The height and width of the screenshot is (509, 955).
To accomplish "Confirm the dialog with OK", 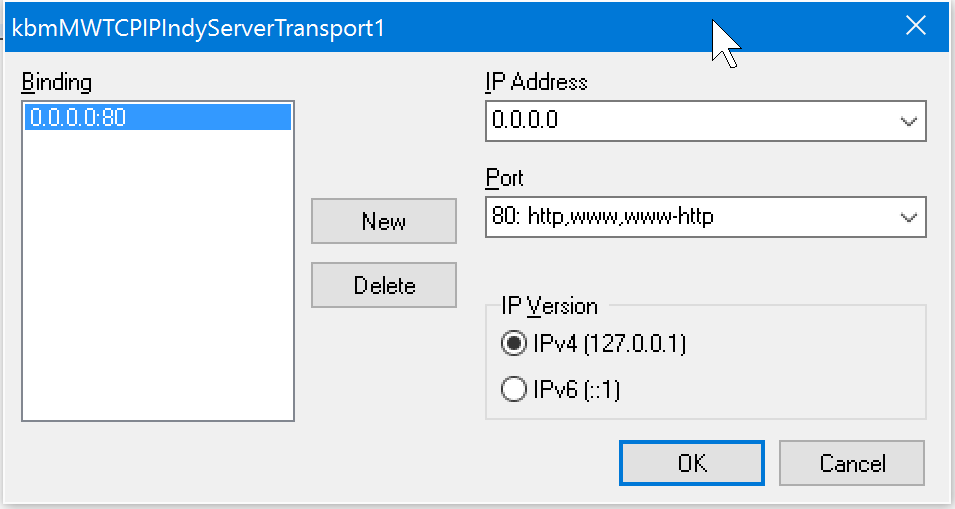I will [x=692, y=463].
